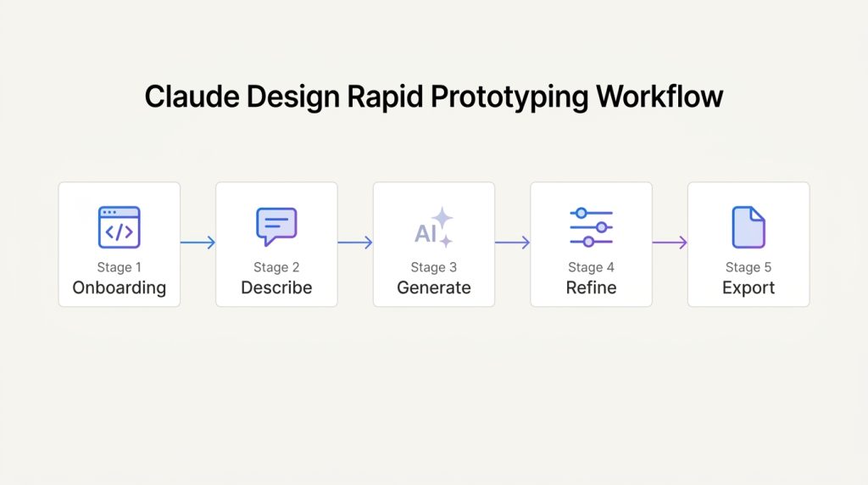Click the AI sparkle icon in Stage 3
This screenshot has width=868, height=485.
pyautogui.click(x=434, y=227)
